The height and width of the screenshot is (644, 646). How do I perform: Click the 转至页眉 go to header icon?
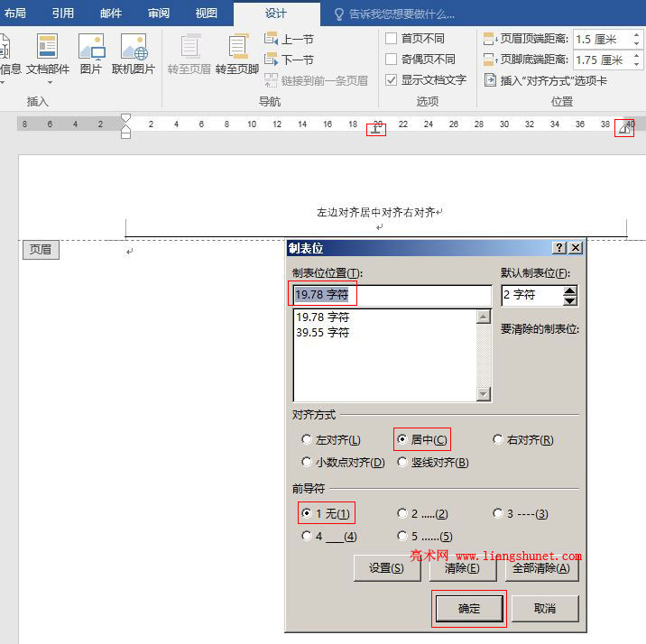(x=190, y=46)
